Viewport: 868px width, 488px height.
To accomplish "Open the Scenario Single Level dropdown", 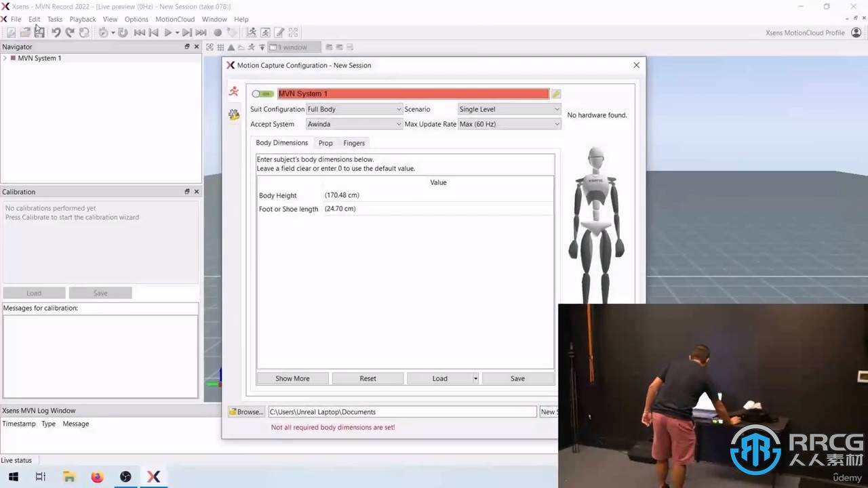I will pyautogui.click(x=509, y=109).
